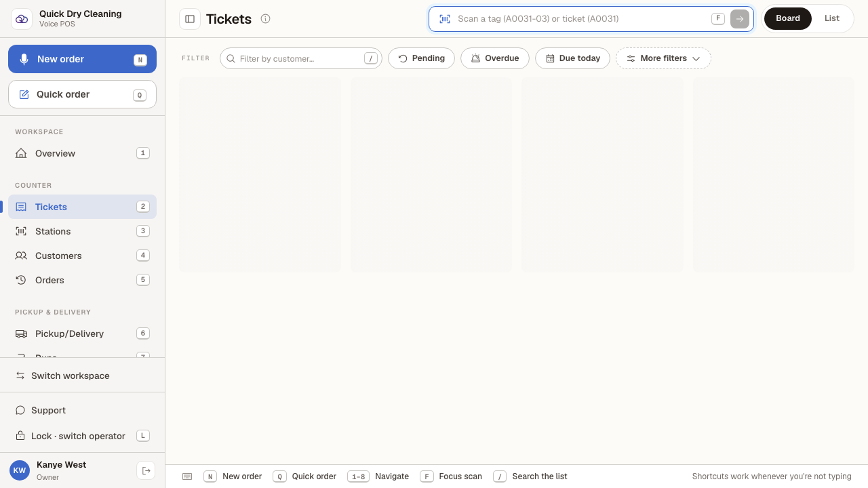This screenshot has height=488, width=868.
Task: Click the Support chat bubble icon
Action: (20, 410)
